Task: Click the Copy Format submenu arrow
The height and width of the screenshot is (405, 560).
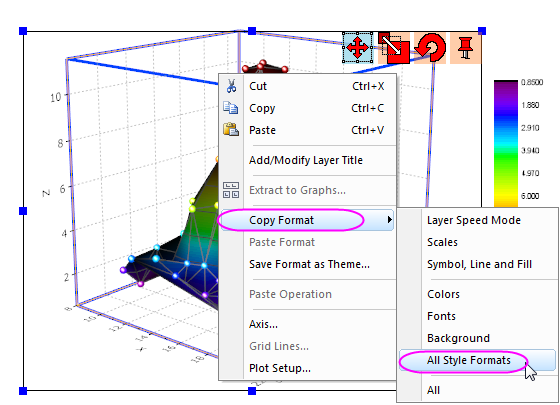Action: coord(390,220)
